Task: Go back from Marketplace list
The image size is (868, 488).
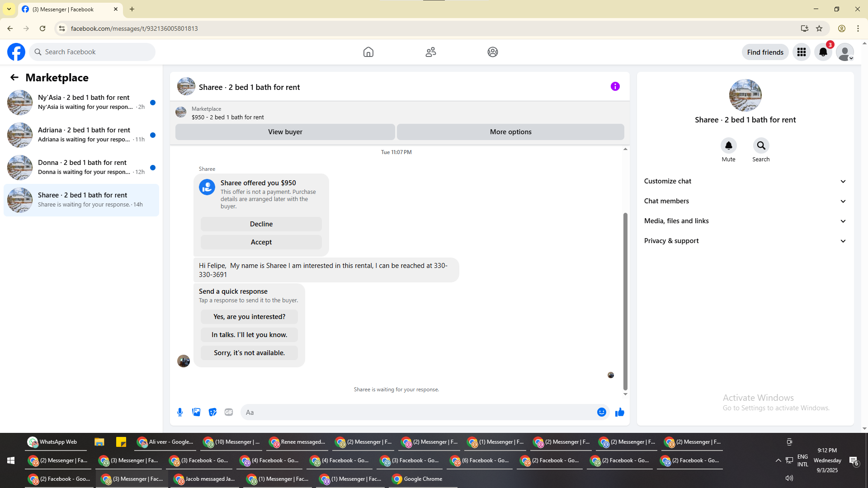Action: click(x=14, y=78)
